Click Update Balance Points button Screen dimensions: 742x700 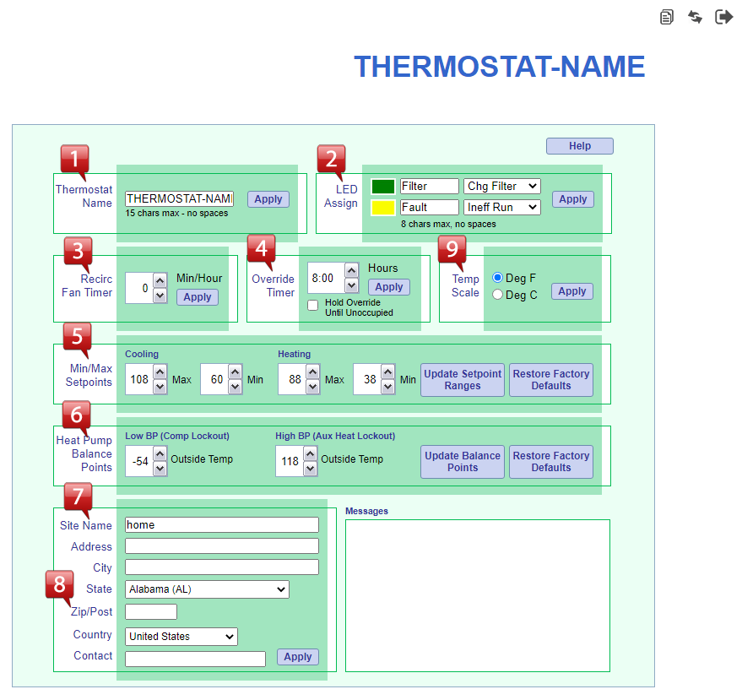pyautogui.click(x=463, y=462)
